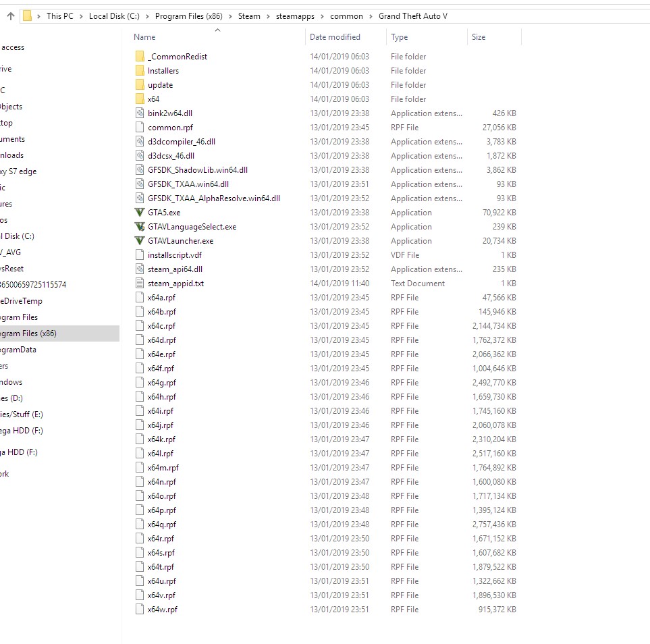
Task: Select x64g.rpf file name
Action: coord(162,382)
